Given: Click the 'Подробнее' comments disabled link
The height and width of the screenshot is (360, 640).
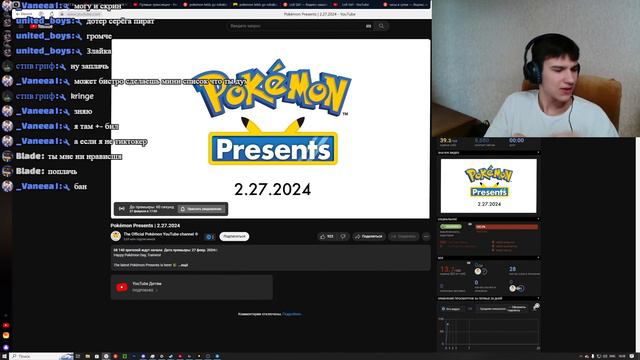Looking at the screenshot, I should click(292, 314).
